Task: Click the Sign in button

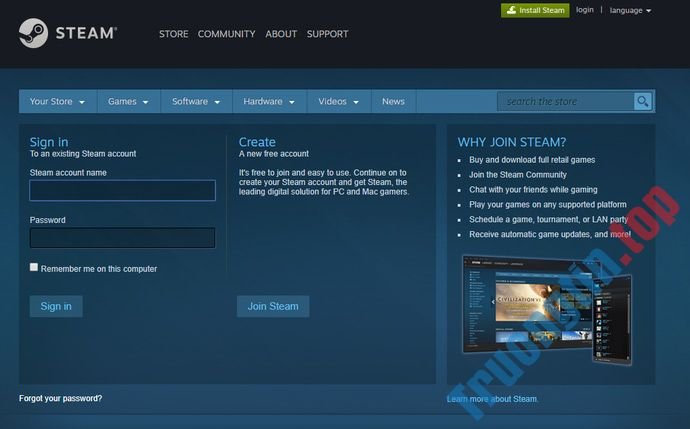Action: click(56, 306)
